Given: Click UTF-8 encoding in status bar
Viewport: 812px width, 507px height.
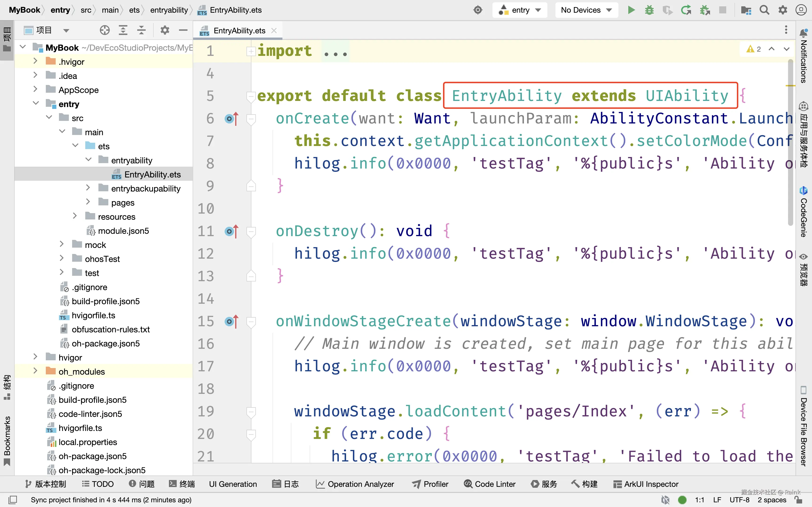Looking at the screenshot, I should point(739,500).
